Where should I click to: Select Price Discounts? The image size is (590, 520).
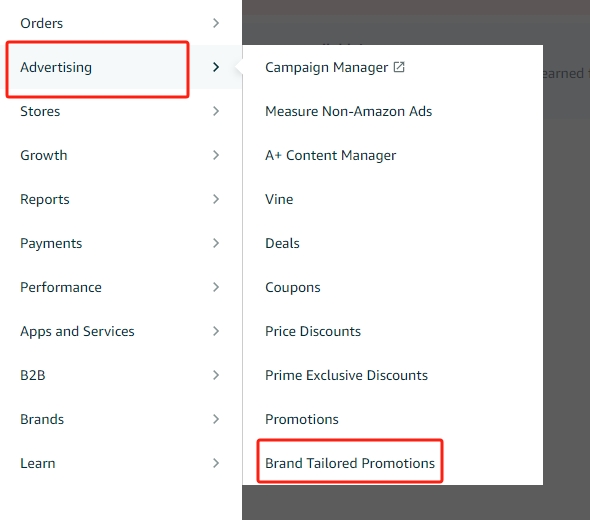point(313,331)
